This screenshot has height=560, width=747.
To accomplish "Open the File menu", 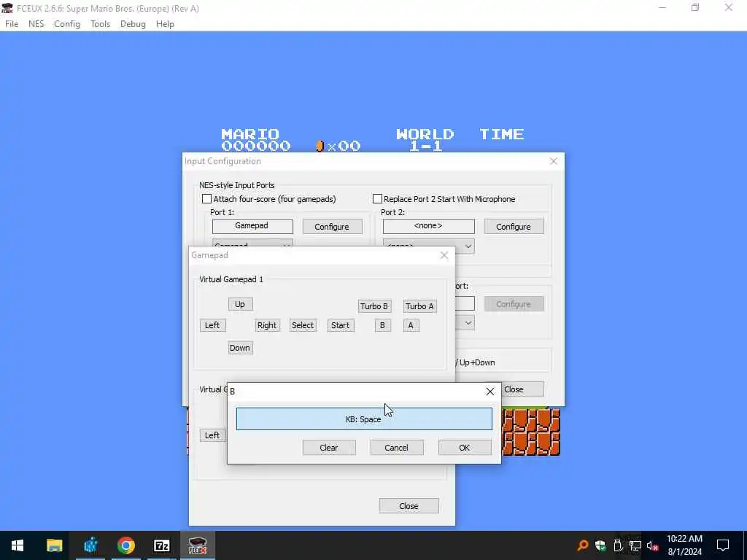I will pos(12,24).
